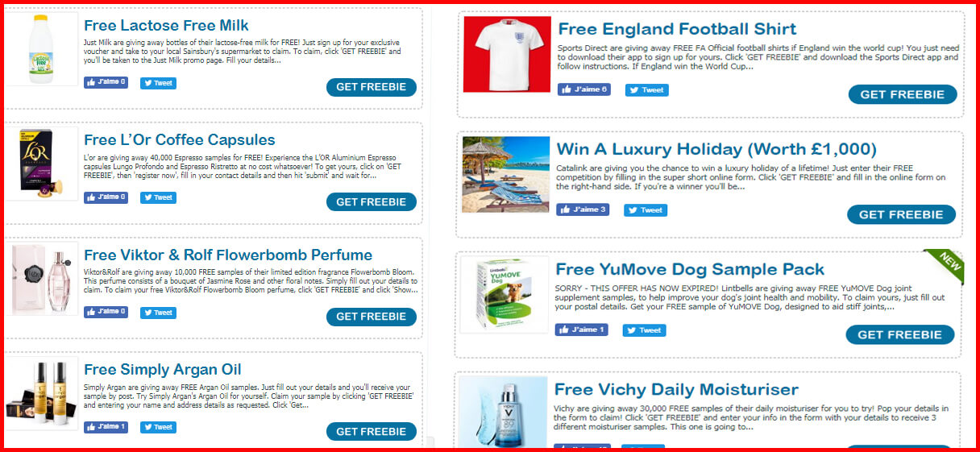The height and width of the screenshot is (452, 980).
Task: Click GET FREEBIE for L'Or Coffee Capsules
Action: (372, 201)
